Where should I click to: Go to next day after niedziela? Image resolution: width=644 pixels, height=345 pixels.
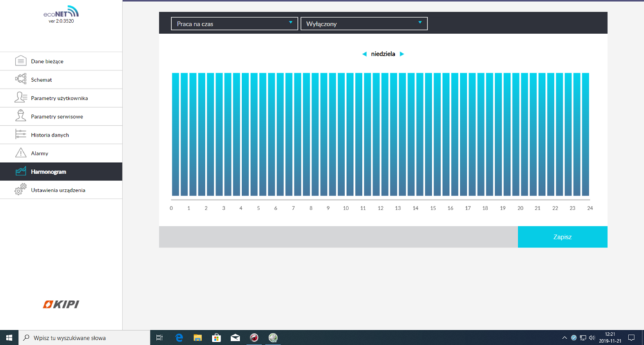point(402,54)
